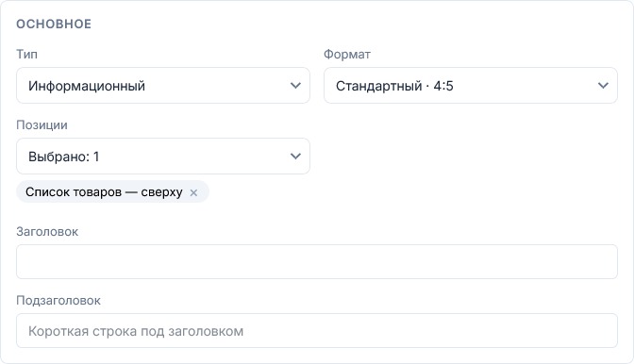Click the chevron in the Тип field
Viewport: 634px width, 364px height.
[295, 86]
